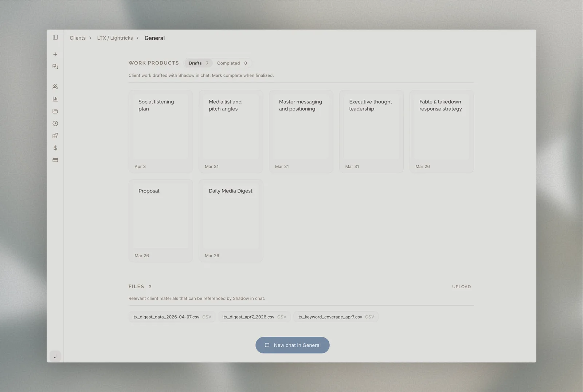Click the plus icon in sidebar

tap(55, 54)
